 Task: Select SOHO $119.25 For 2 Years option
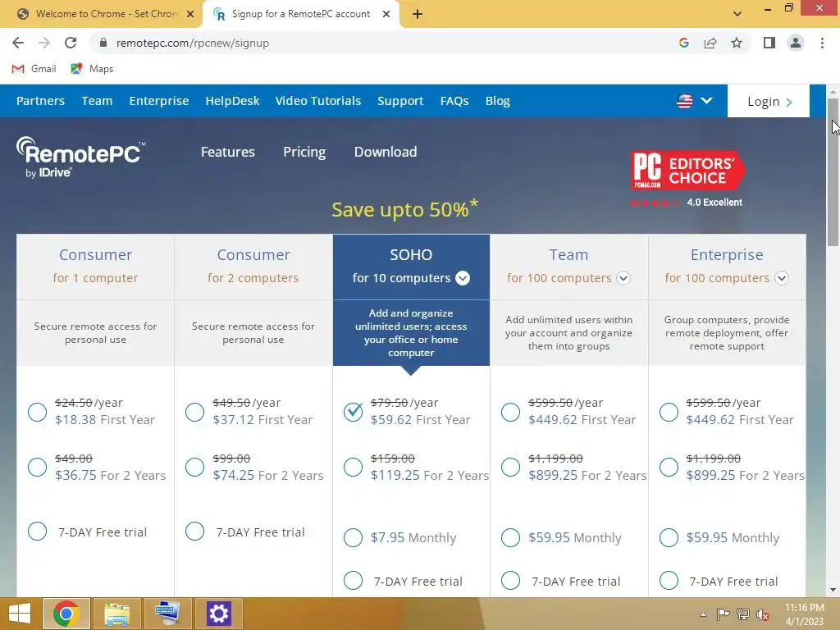(353, 467)
